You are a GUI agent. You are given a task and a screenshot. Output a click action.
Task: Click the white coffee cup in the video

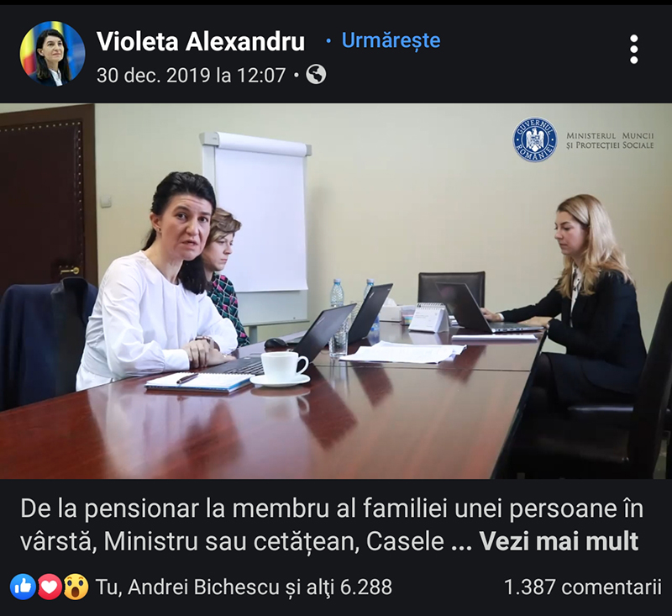click(284, 367)
